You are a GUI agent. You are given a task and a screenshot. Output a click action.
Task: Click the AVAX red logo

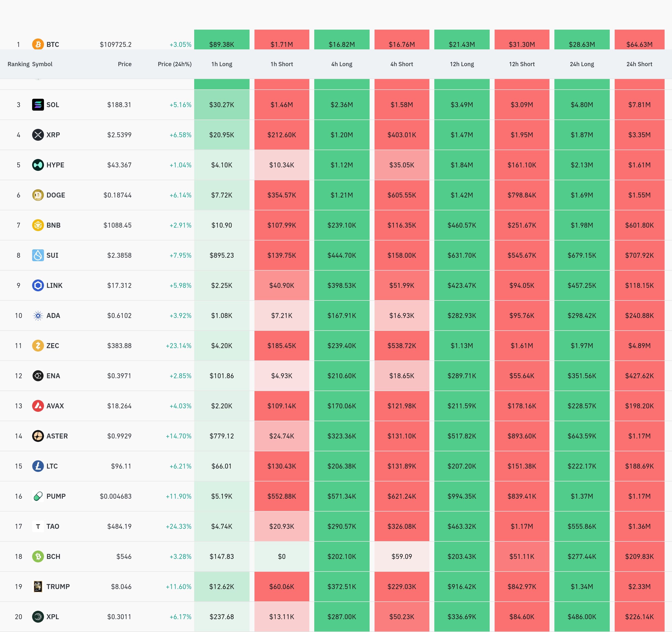coord(38,406)
